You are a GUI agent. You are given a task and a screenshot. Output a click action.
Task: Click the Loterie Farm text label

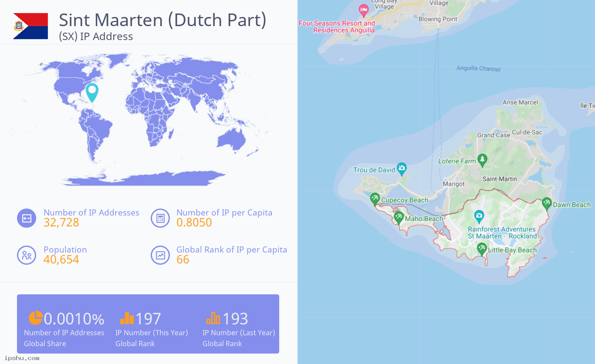[x=457, y=161]
